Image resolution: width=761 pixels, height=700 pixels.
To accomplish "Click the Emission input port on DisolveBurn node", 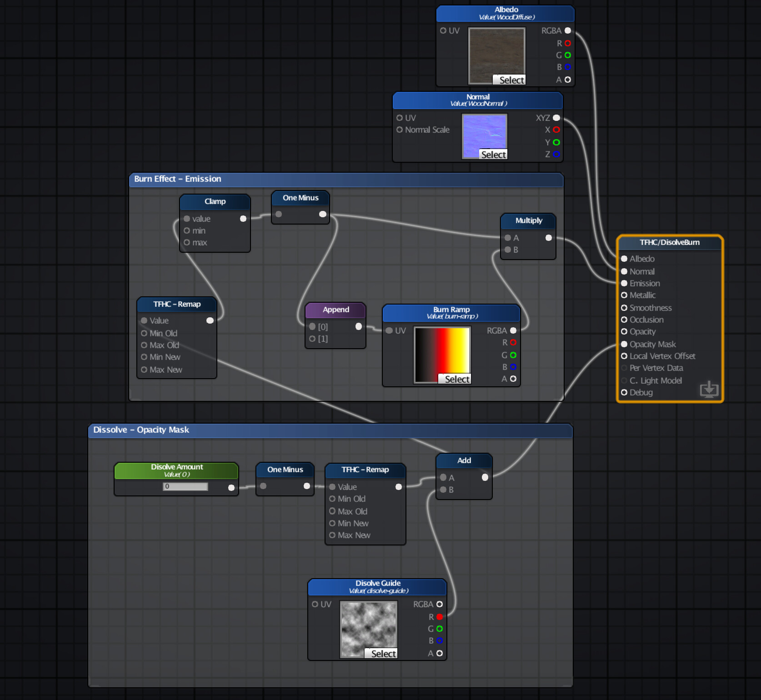I will (624, 283).
